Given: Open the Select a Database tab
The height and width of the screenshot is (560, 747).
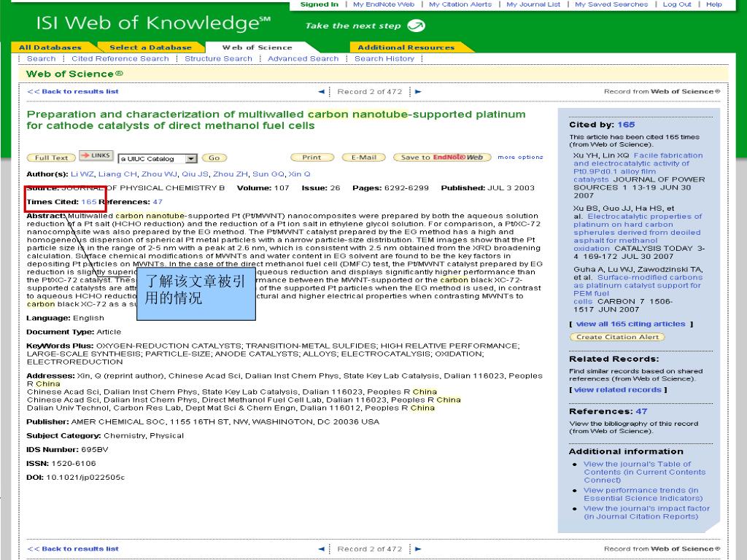Looking at the screenshot, I should pos(150,47).
